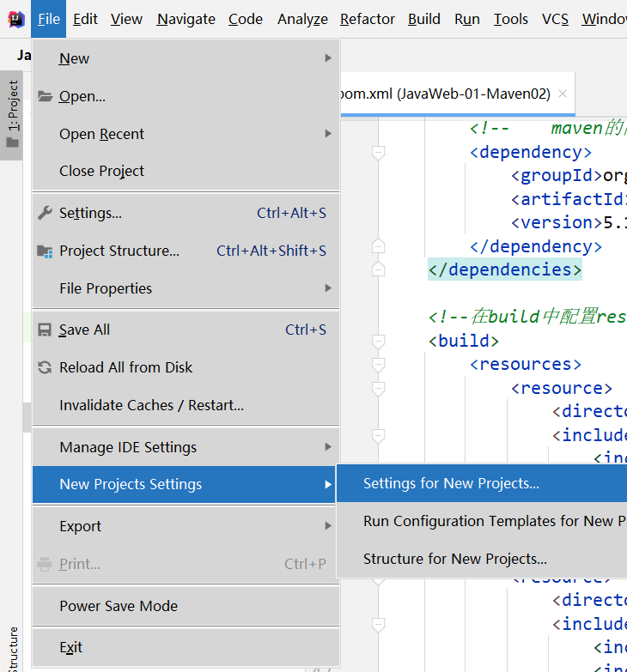This screenshot has height=672, width=627.
Task: Choose Close Project from File menu
Action: [101, 171]
